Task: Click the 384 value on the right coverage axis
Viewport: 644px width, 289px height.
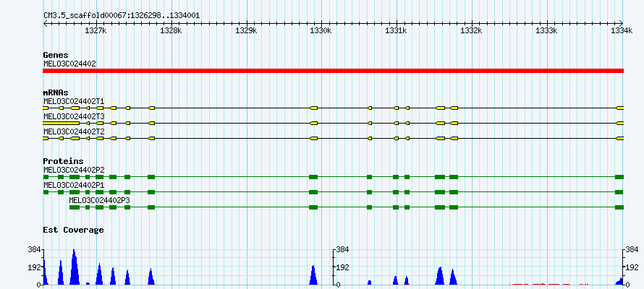Action: coord(632,249)
